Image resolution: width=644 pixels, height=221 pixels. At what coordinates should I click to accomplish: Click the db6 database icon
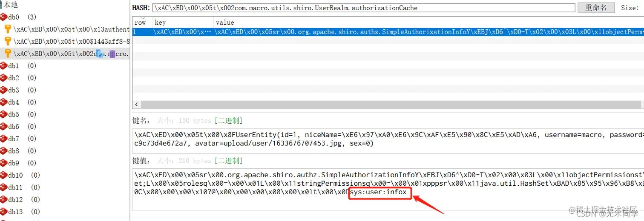4,127
